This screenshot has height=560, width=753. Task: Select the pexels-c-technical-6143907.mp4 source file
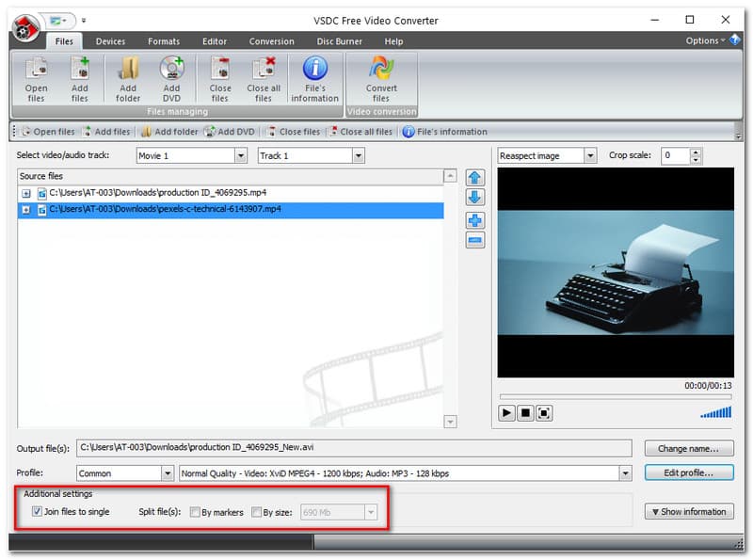[231, 210]
